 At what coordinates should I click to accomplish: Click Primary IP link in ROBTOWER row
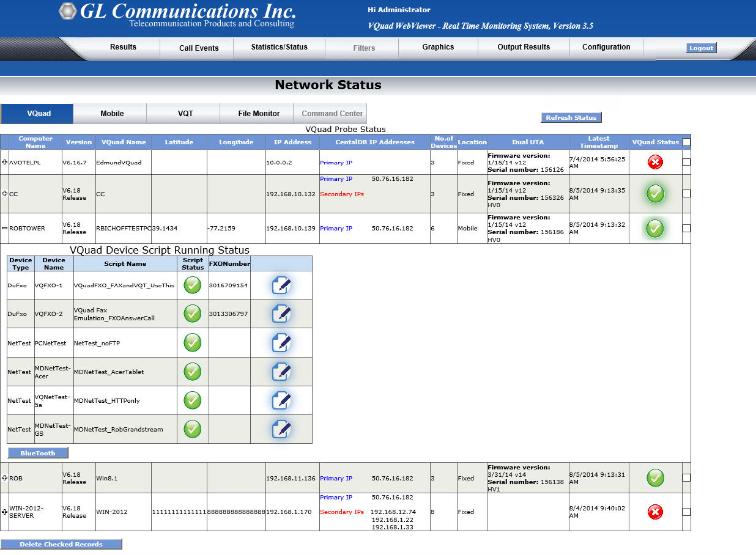pyautogui.click(x=336, y=229)
